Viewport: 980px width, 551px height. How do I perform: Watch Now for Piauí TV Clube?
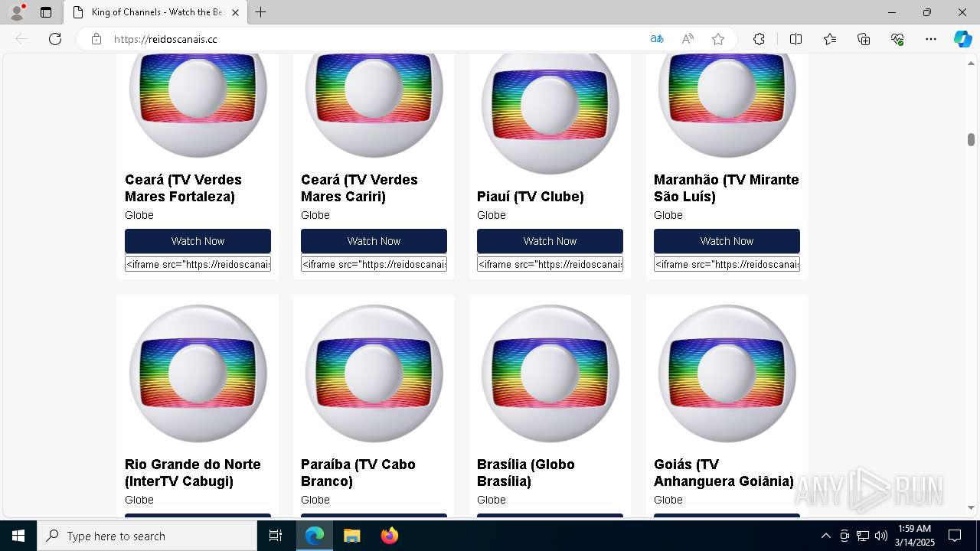pyautogui.click(x=550, y=241)
